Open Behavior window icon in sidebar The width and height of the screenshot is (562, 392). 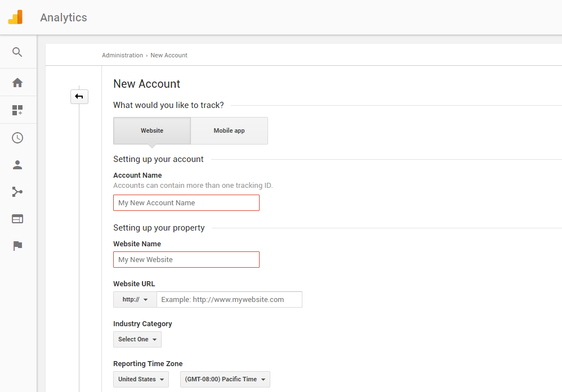17,219
